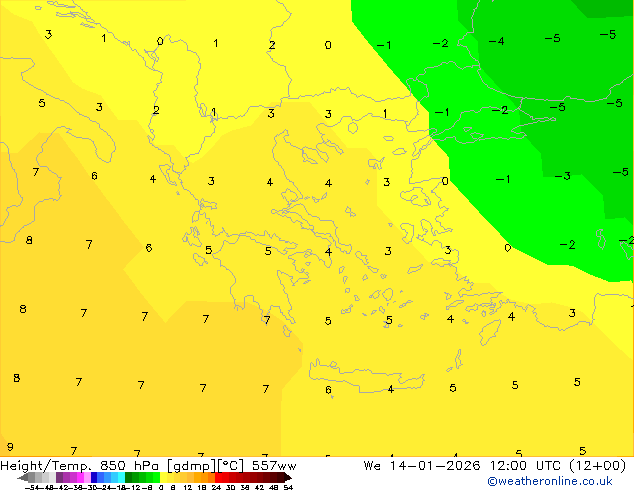Click the -54 legend scale label
The height and width of the screenshot is (490, 634).
tap(32, 487)
